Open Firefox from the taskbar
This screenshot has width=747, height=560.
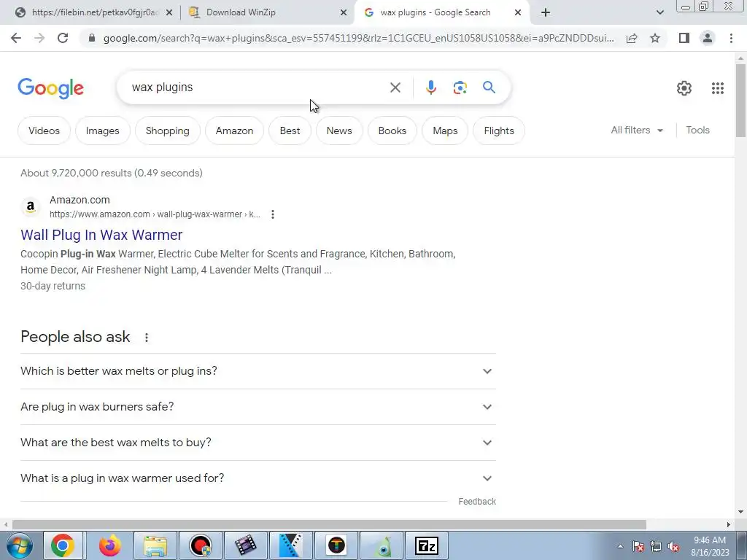point(110,545)
